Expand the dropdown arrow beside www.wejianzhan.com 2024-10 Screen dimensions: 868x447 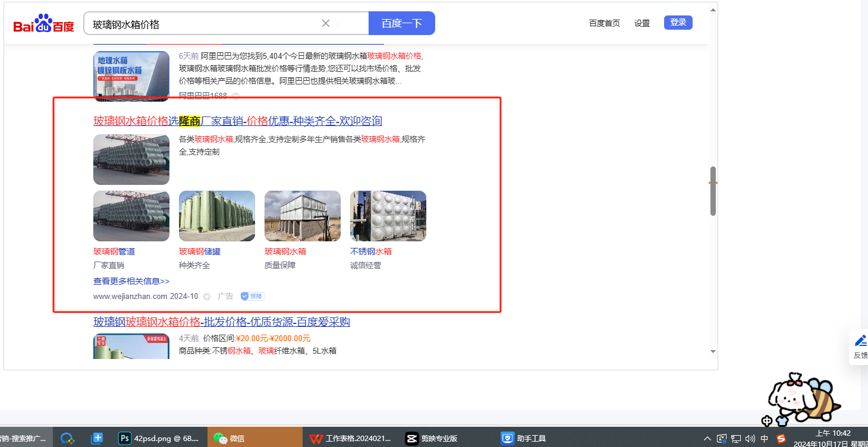pyautogui.click(x=207, y=296)
